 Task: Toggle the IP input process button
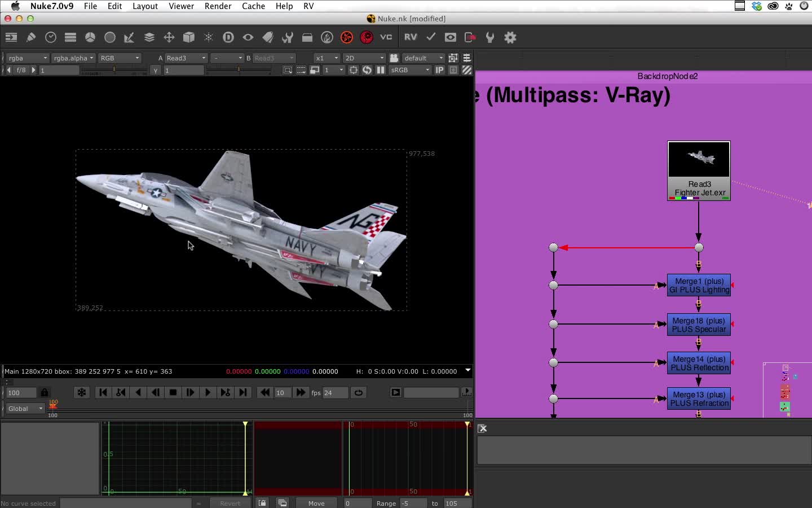pos(439,70)
